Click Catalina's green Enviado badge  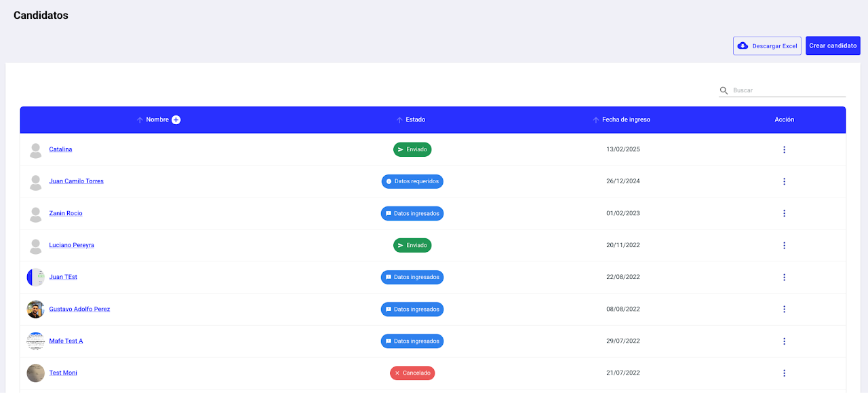click(x=412, y=149)
